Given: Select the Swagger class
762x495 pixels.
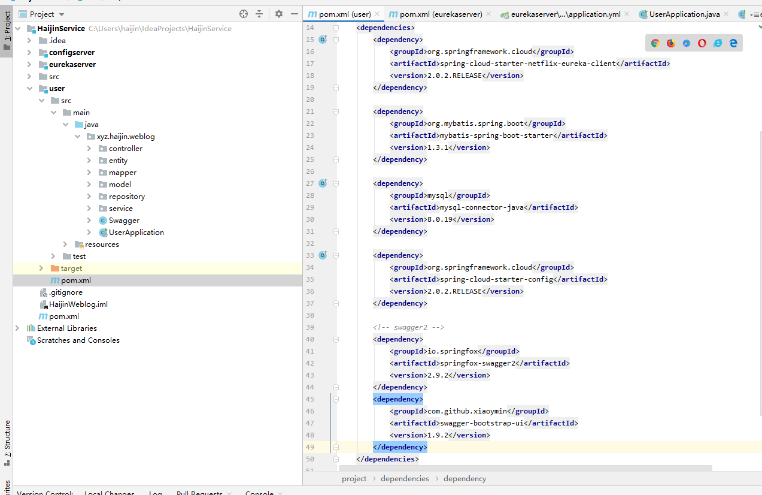Looking at the screenshot, I should (124, 221).
